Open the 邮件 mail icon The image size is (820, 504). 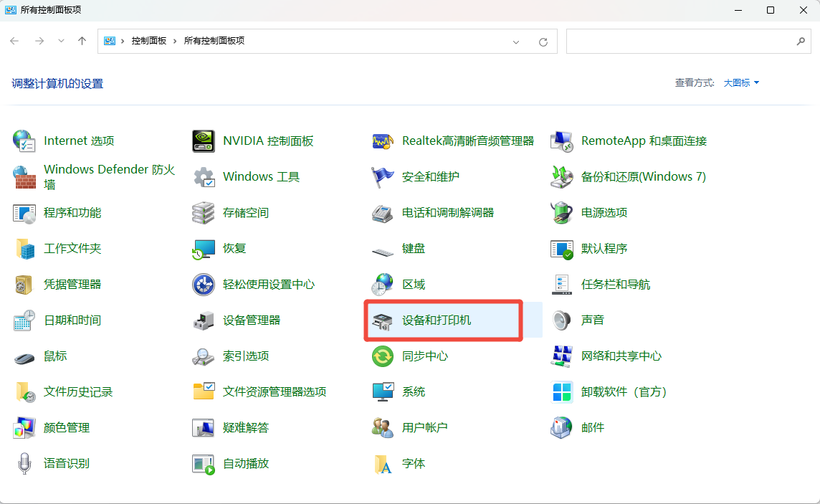(562, 428)
